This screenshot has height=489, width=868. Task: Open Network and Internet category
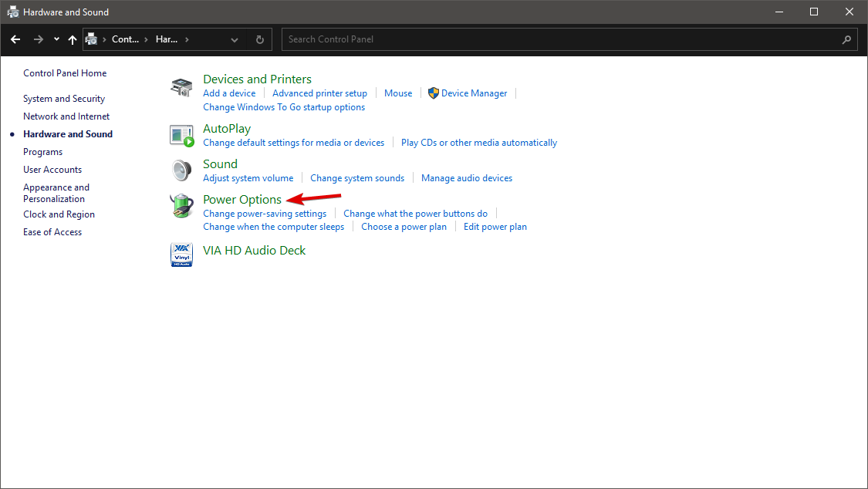tap(66, 116)
